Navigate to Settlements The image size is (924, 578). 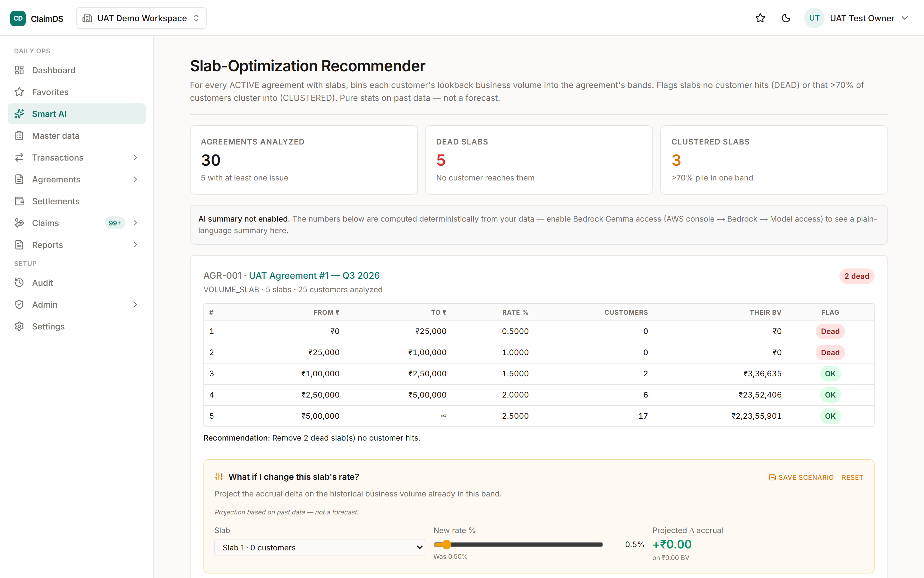[76, 201]
